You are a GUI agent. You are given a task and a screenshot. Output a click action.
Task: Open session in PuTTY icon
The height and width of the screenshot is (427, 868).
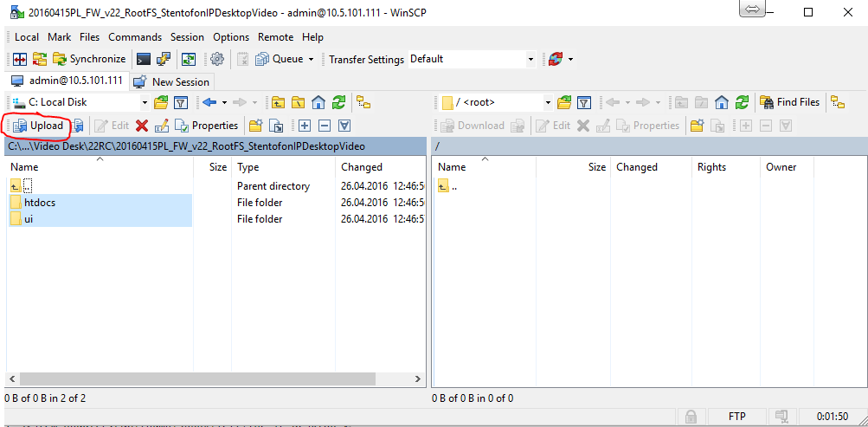pos(164,59)
